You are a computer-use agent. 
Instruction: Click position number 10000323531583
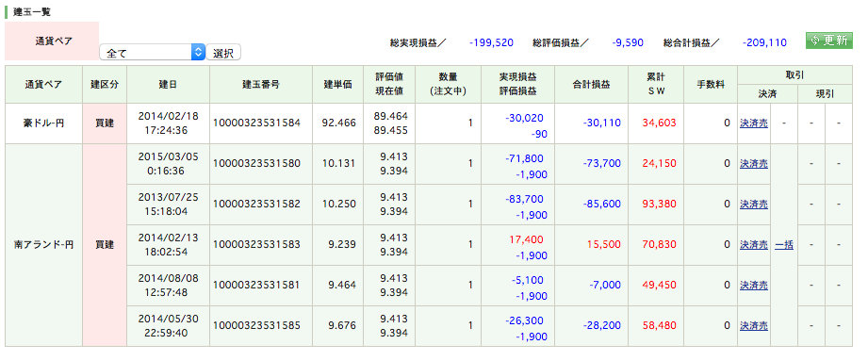tap(257, 245)
